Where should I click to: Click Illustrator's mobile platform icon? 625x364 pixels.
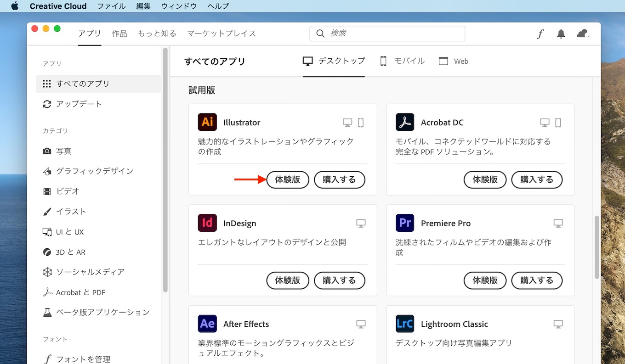pyautogui.click(x=361, y=123)
